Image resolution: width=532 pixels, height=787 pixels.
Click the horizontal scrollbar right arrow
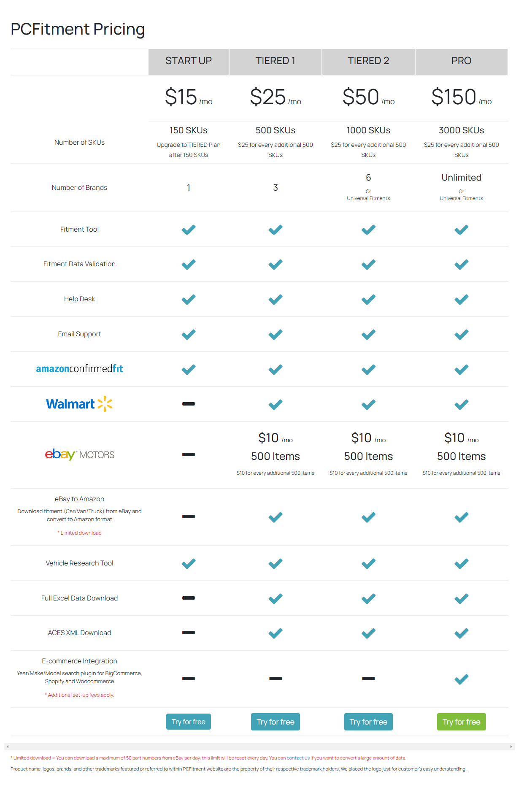pos(511,746)
